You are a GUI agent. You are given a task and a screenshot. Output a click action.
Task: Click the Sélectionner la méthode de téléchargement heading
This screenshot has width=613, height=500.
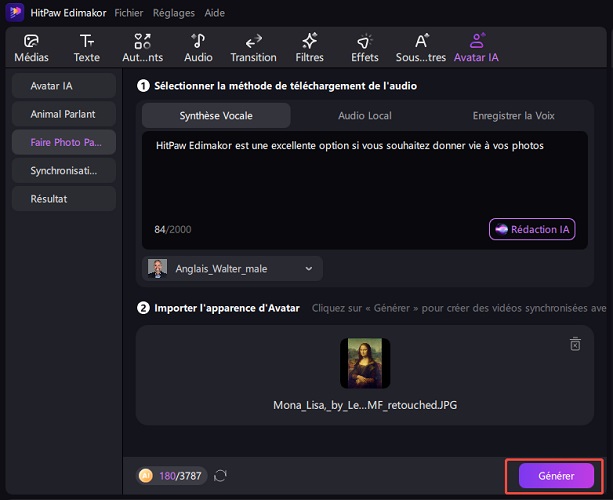pyautogui.click(x=285, y=86)
